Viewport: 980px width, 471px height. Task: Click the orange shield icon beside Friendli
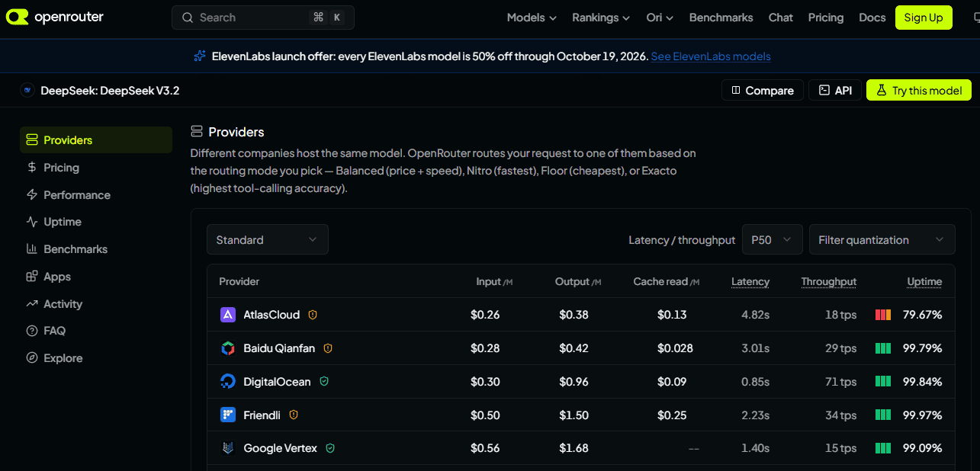pos(294,415)
